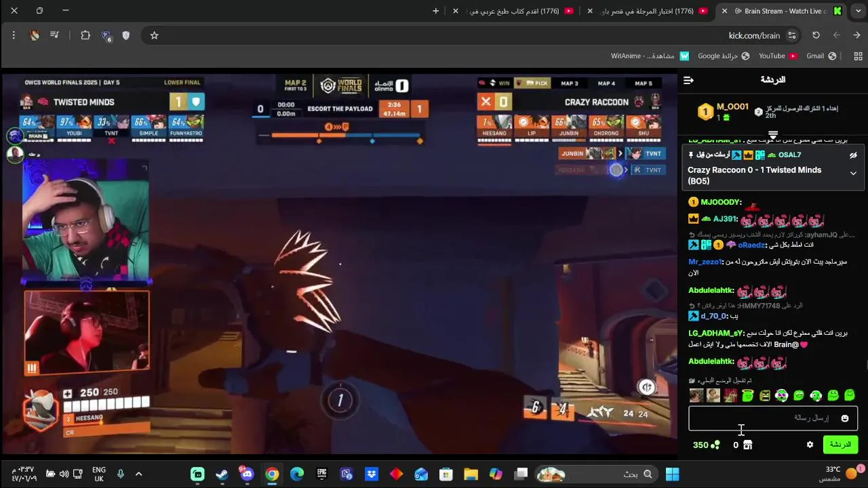Screen dimensions: 868x488
Task: Open the emoji picker in the message box
Action: (845, 418)
